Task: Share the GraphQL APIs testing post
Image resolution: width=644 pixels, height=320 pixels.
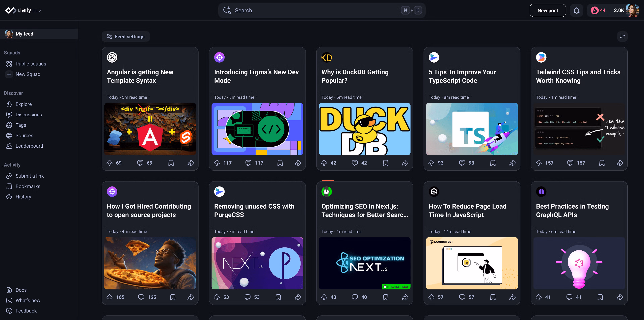Action: point(620,297)
